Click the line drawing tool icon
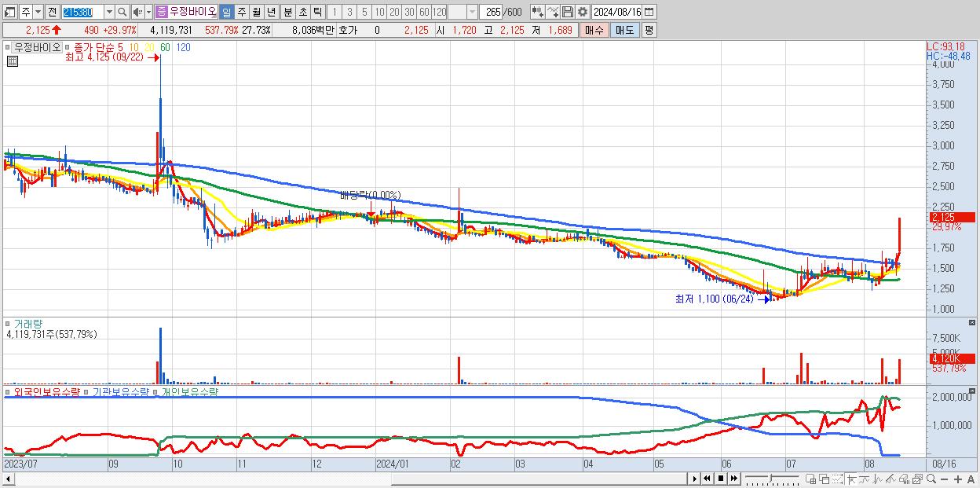Screen dimensions: 980x488 553,12
